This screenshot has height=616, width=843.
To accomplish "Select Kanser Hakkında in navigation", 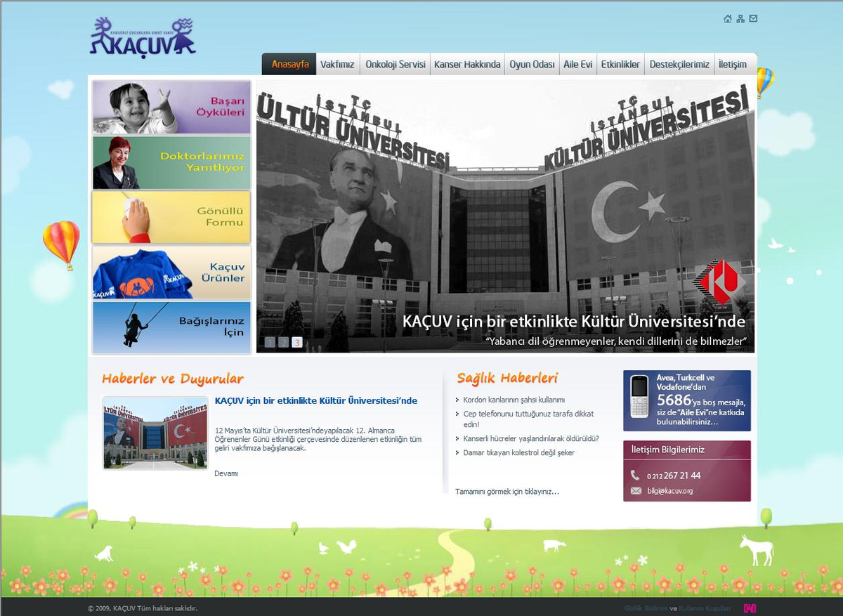I will 467,64.
